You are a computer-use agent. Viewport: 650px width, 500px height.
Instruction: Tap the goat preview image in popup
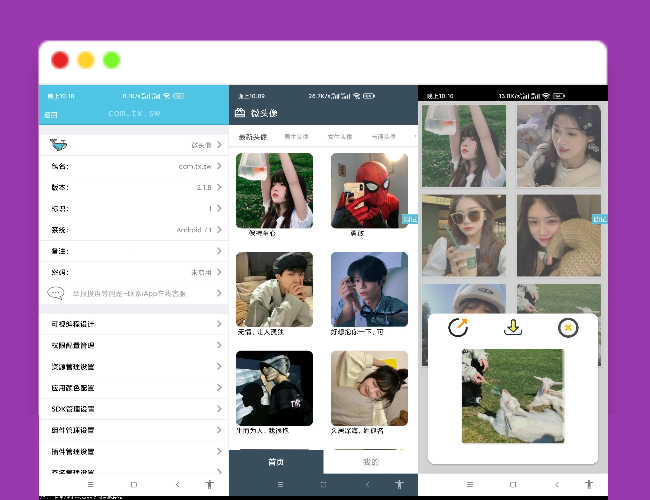pyautogui.click(x=513, y=396)
